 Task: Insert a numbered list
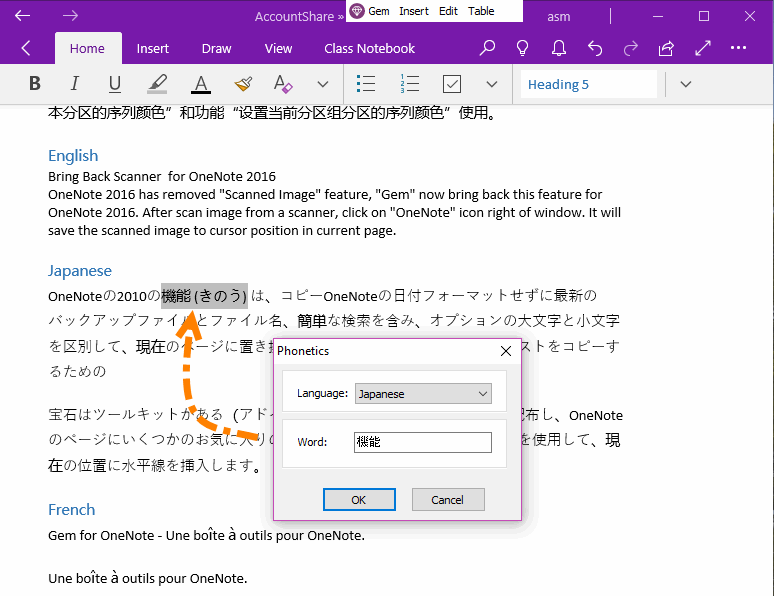(410, 83)
